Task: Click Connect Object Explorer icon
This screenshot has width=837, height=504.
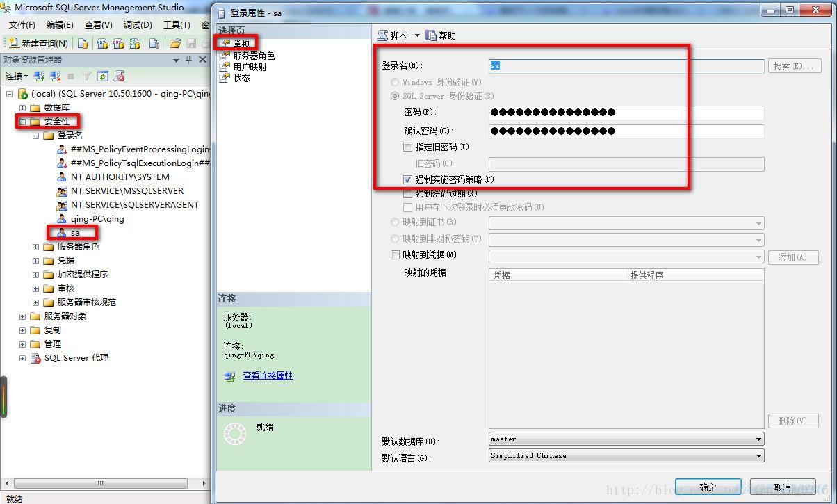Action: tap(40, 76)
